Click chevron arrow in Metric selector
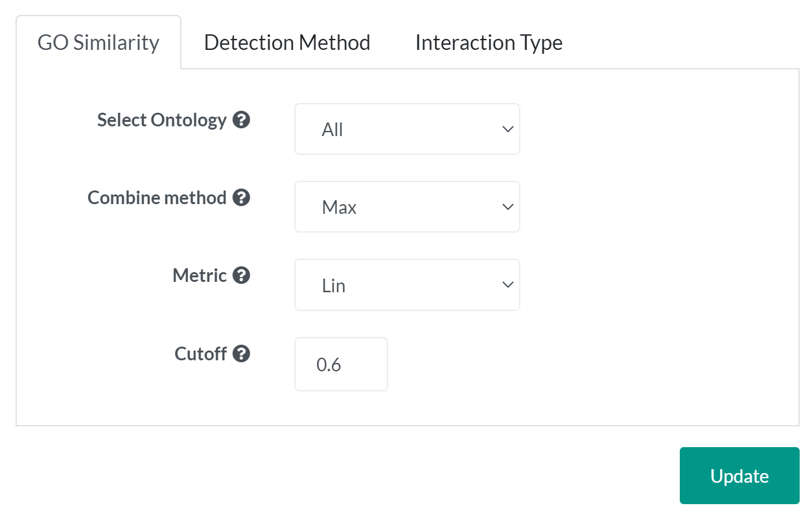 click(507, 285)
